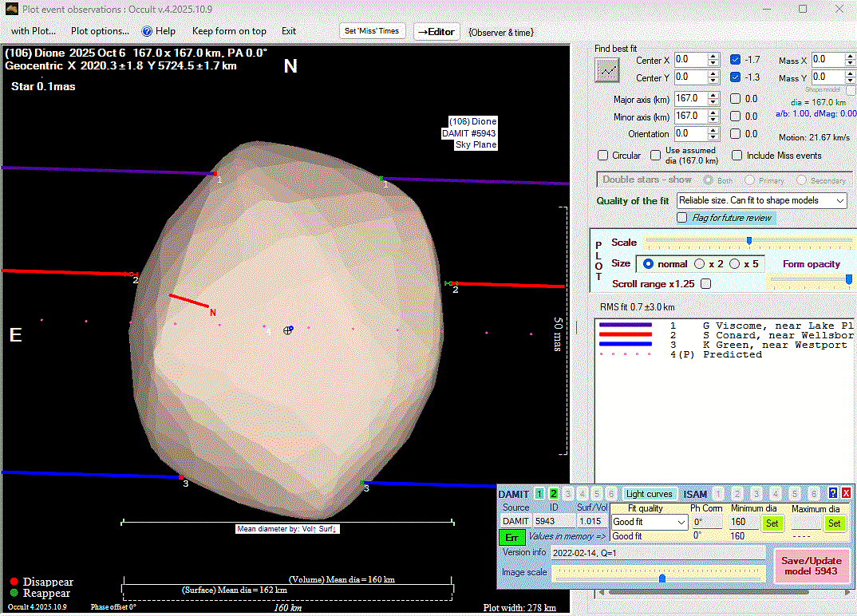The image size is (857, 616).
Task: Close the DAMIT panel with red X
Action: 846,493
